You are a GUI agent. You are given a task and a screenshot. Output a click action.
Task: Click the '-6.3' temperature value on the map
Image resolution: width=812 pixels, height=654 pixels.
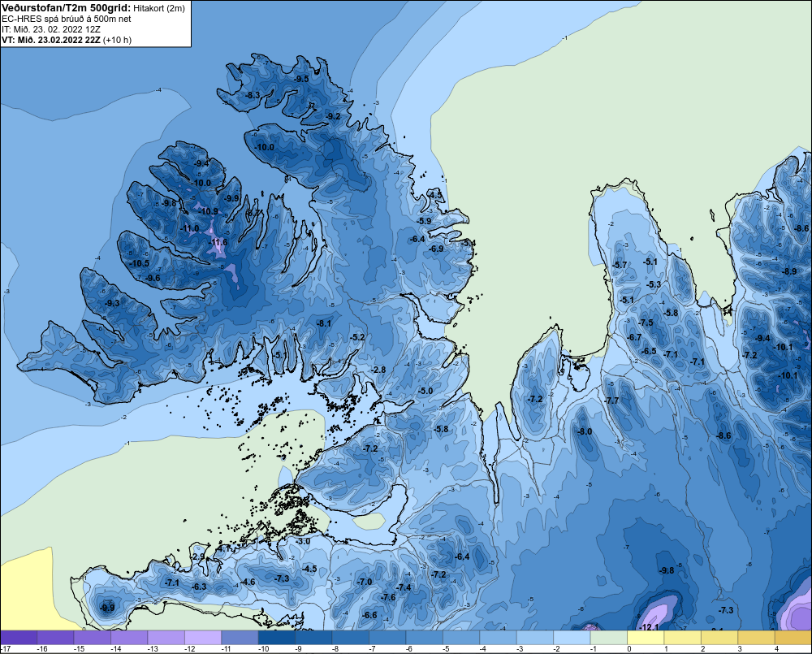(x=200, y=587)
